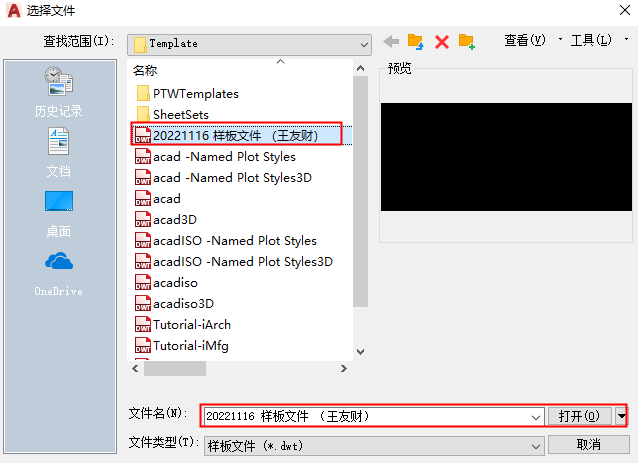Image resolution: width=638 pixels, height=463 pixels.
Task: Go to the 桌面 desktop shortcut
Action: 58,213
